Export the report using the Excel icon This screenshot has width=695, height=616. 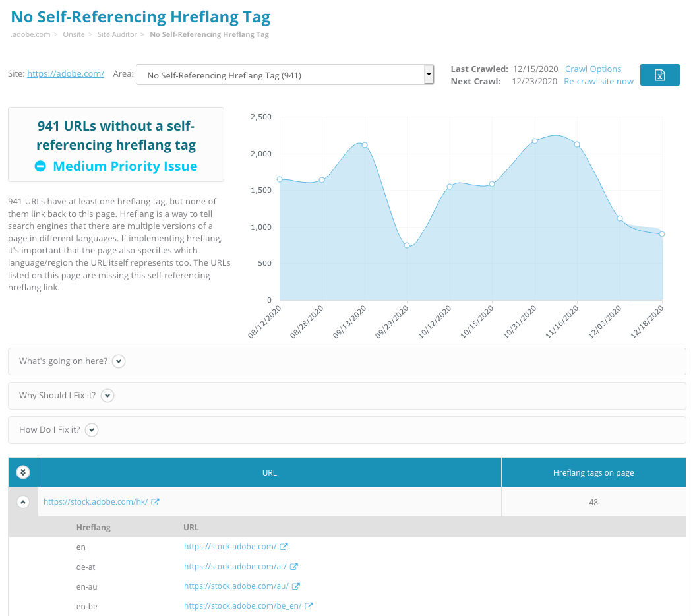[659, 75]
